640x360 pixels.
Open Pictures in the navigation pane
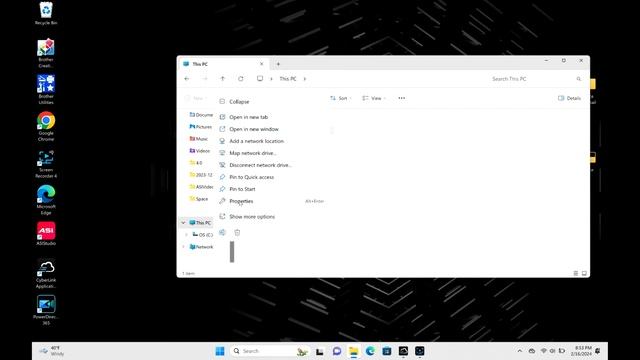[x=200, y=127]
